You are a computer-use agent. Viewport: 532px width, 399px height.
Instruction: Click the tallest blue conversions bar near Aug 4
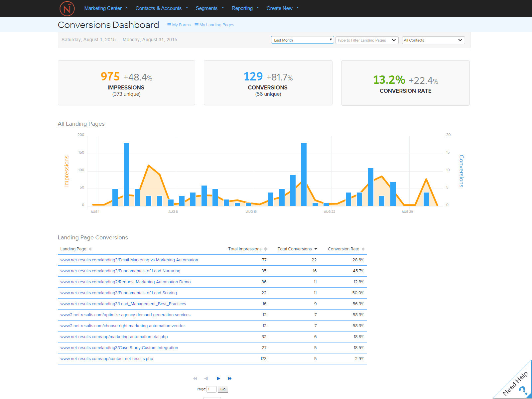pyautogui.click(x=126, y=175)
